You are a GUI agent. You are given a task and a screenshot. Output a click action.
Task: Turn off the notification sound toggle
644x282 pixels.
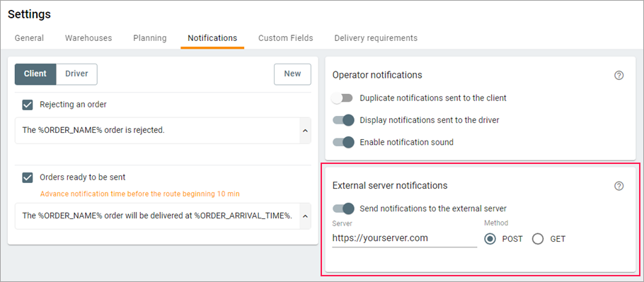[x=343, y=143]
